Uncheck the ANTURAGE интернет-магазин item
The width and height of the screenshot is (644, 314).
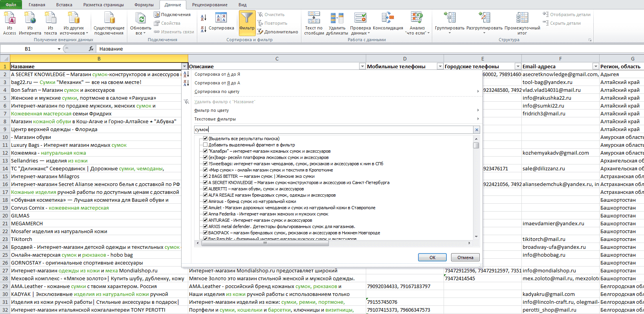(x=205, y=220)
